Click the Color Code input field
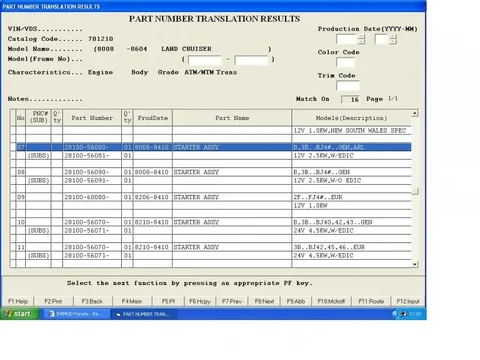The image size is (480, 360). click(x=345, y=62)
